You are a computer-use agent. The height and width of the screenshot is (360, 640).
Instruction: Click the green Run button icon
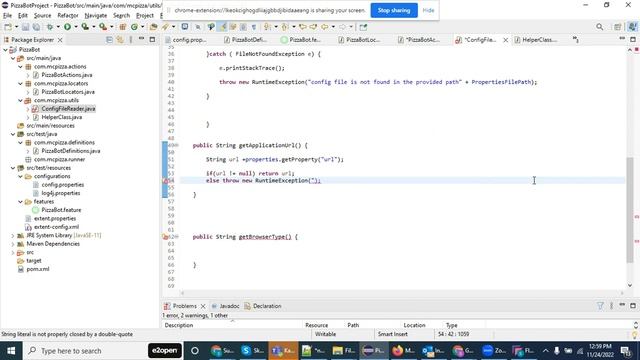67,27
